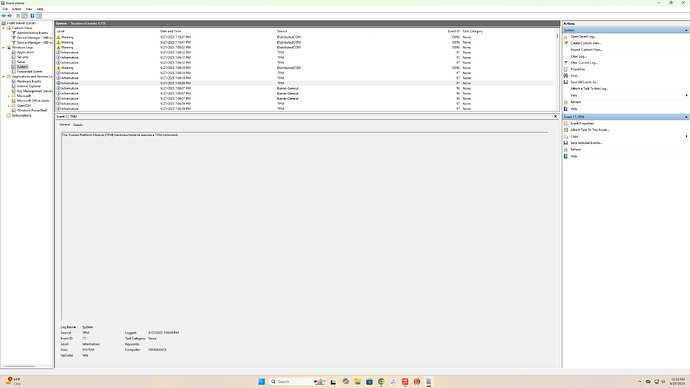690x388 pixels.
Task: Click Attach a Task To this Log
Action: (x=589, y=89)
